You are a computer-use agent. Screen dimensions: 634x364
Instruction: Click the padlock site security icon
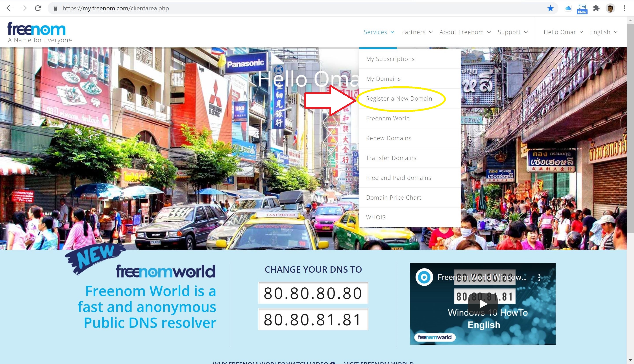pos(55,9)
